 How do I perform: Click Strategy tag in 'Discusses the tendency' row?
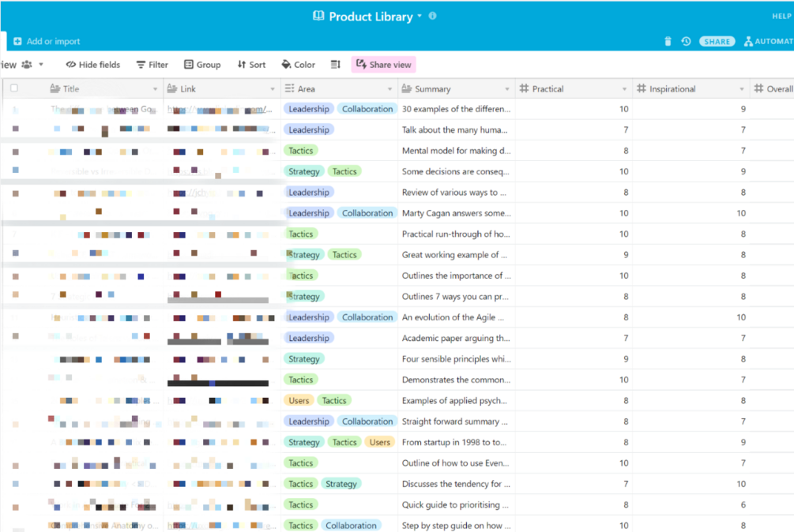coord(341,484)
